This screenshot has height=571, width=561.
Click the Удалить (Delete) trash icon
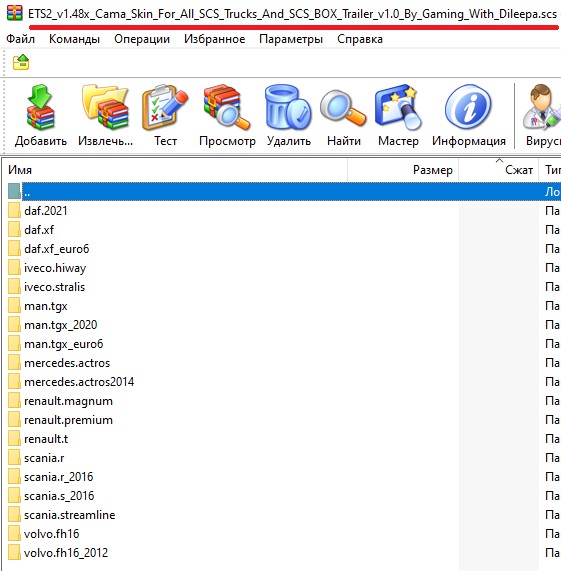pos(288,107)
